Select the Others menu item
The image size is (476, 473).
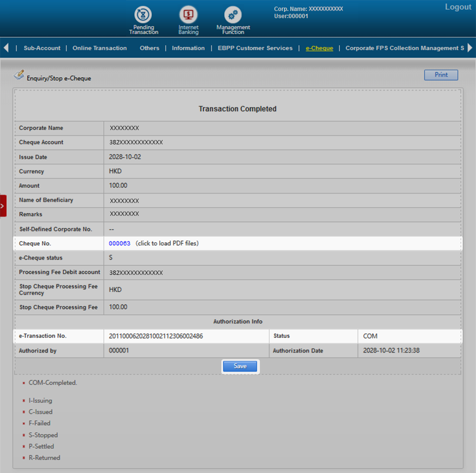pos(149,48)
